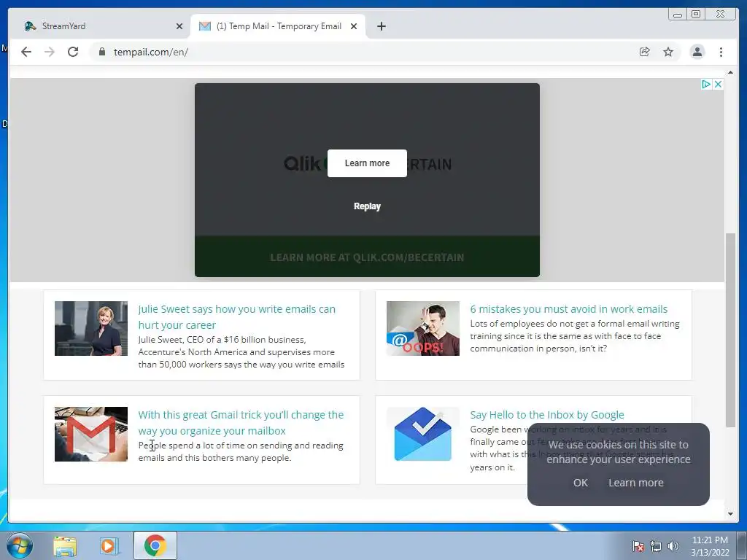This screenshot has width=747, height=560.
Task: Open Say Hello to Inbox by Google
Action: point(547,415)
